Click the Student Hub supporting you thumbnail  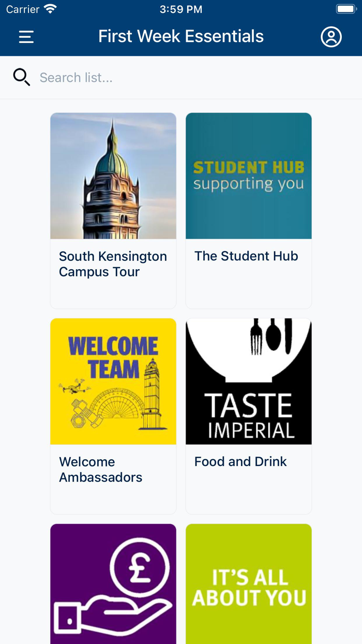[249, 175]
